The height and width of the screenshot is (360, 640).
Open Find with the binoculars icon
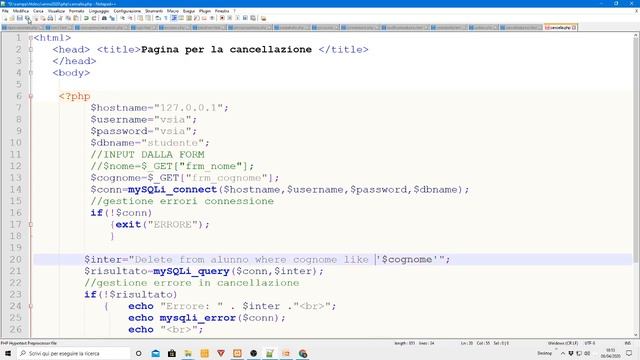(104, 18)
